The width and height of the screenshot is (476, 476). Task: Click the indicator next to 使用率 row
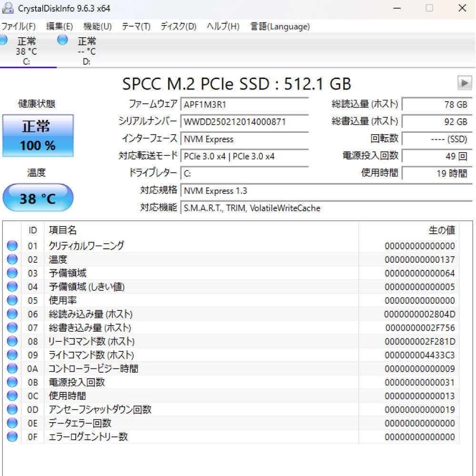tap(12, 300)
